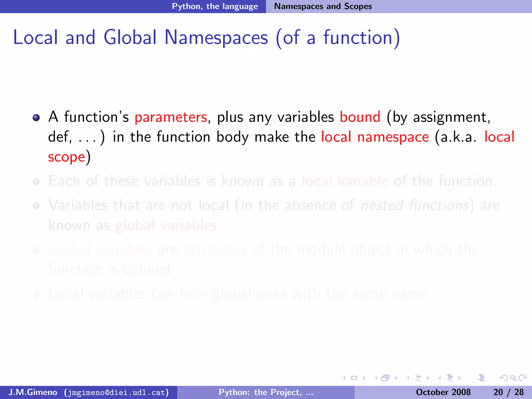Viewport: 532px width, 399px height.
Task: Click the previous slide arrow in navigation
Action: point(344,378)
